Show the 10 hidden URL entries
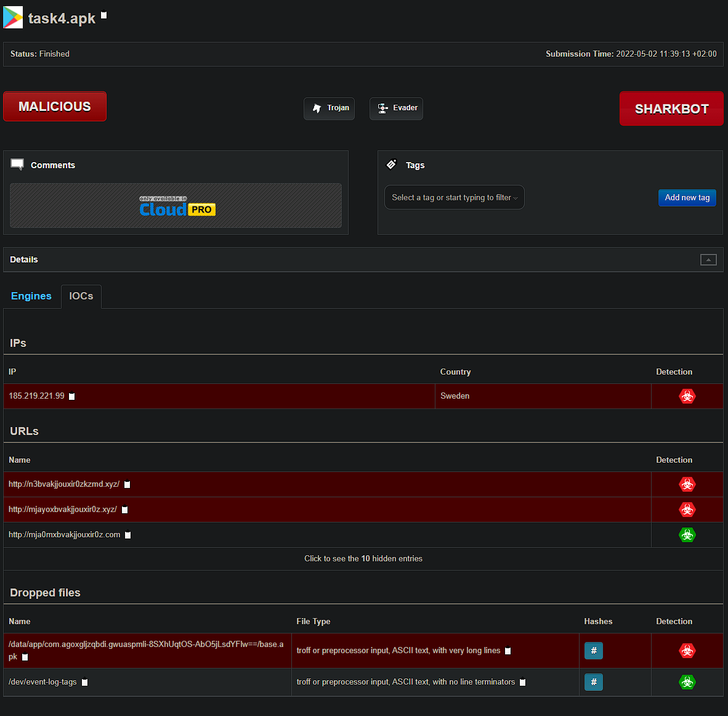Viewport: 728px width, 716px height. coord(363,558)
